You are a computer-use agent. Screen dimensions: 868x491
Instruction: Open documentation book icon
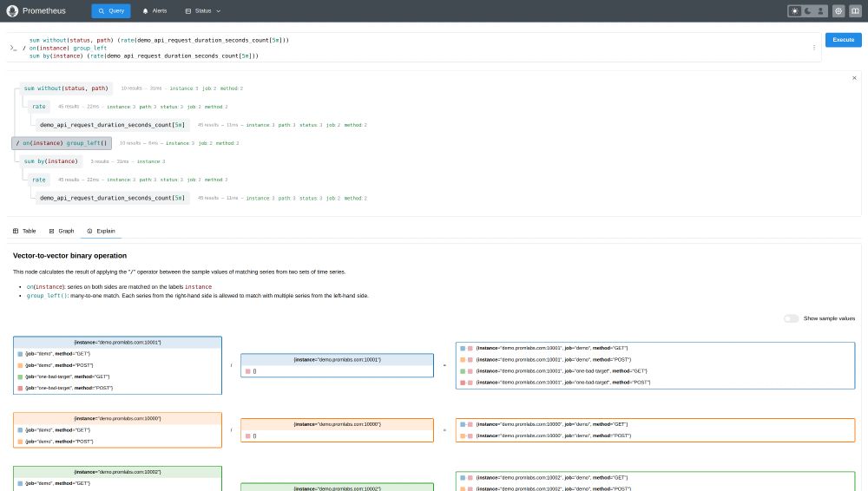point(855,11)
